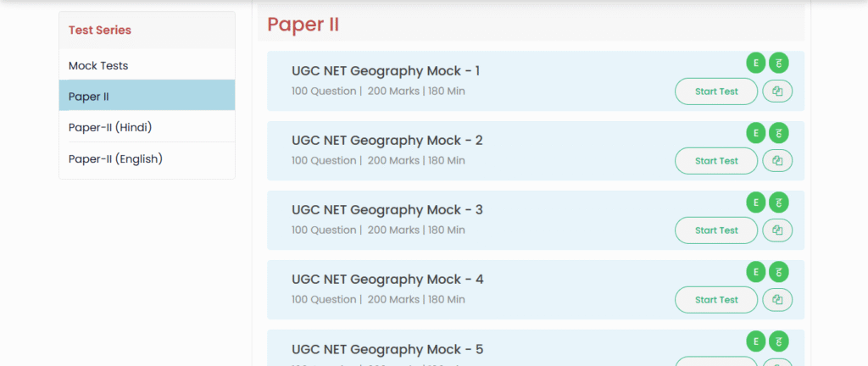Screen dimensions: 868x366
Task: Start Test for Geography Mock 1
Action: pos(716,91)
